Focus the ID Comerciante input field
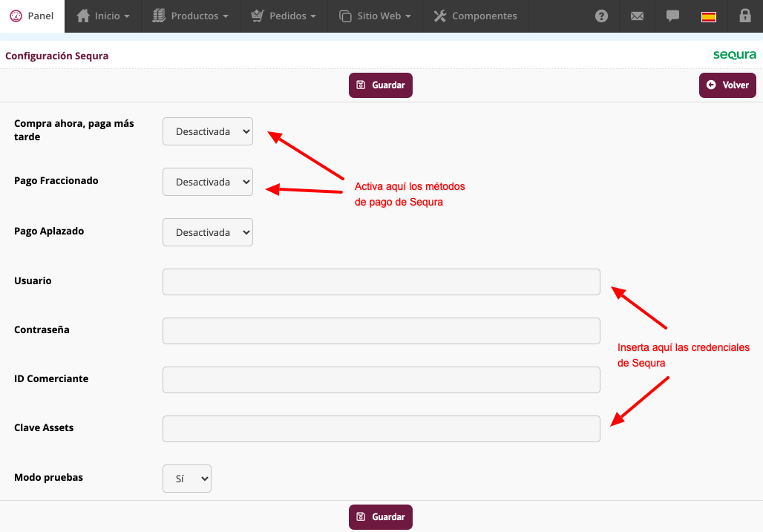 [x=381, y=380]
